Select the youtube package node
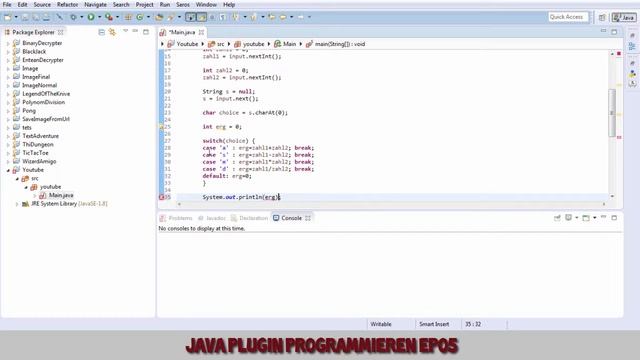 pyautogui.click(x=50, y=187)
